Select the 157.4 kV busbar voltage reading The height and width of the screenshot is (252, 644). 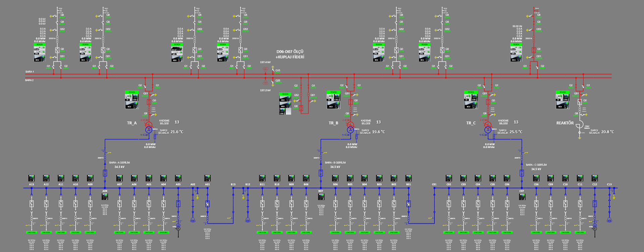pyautogui.click(x=265, y=62)
